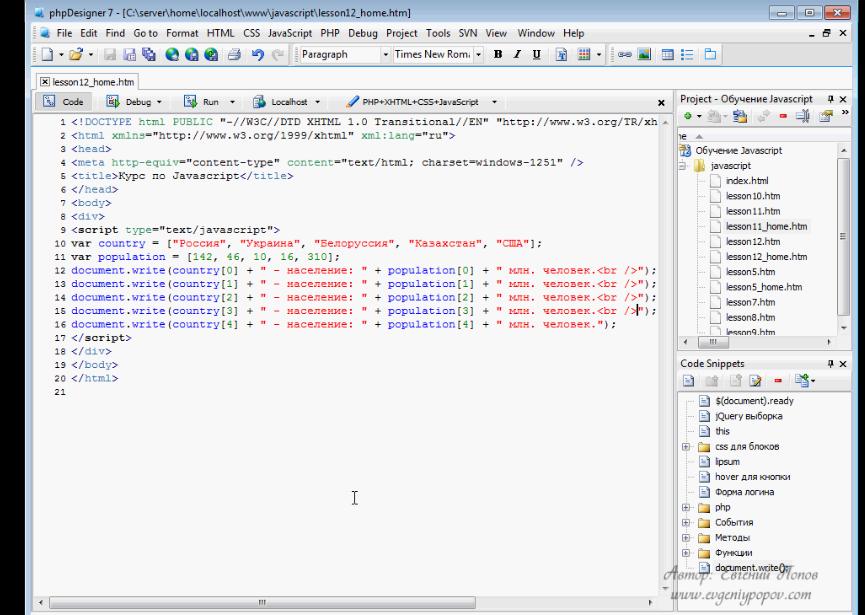Select the Форма логина snippet

pos(744,492)
